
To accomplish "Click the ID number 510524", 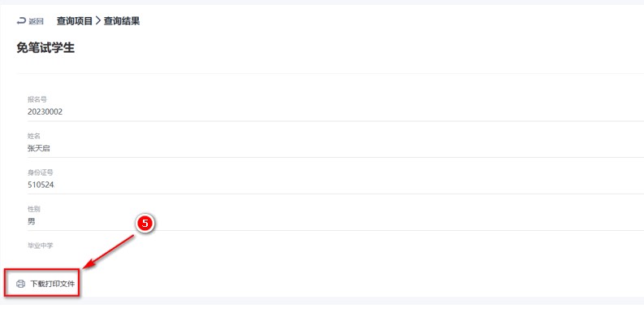I will click(41, 185).
